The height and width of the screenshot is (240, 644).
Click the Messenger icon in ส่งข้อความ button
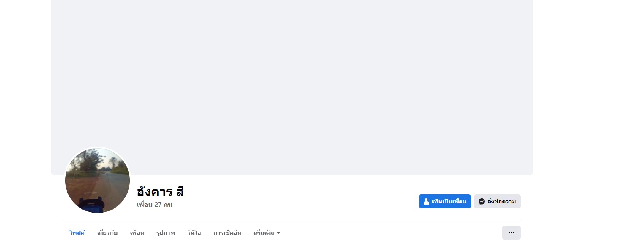point(481,201)
